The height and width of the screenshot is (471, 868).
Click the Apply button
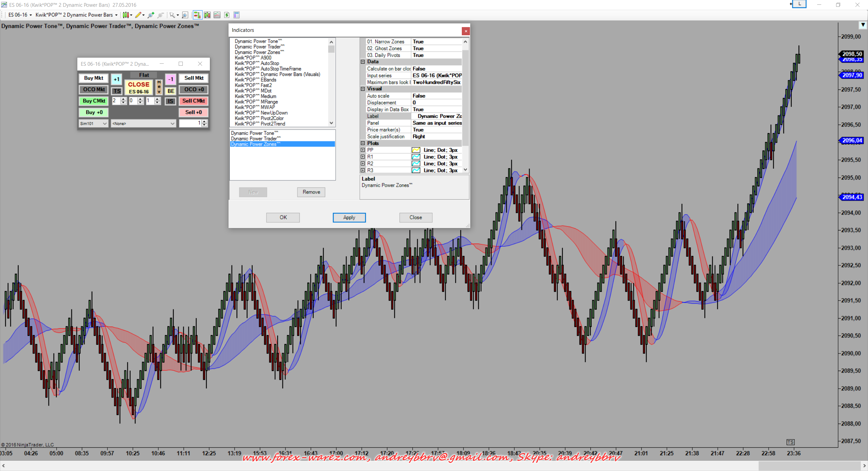click(349, 218)
